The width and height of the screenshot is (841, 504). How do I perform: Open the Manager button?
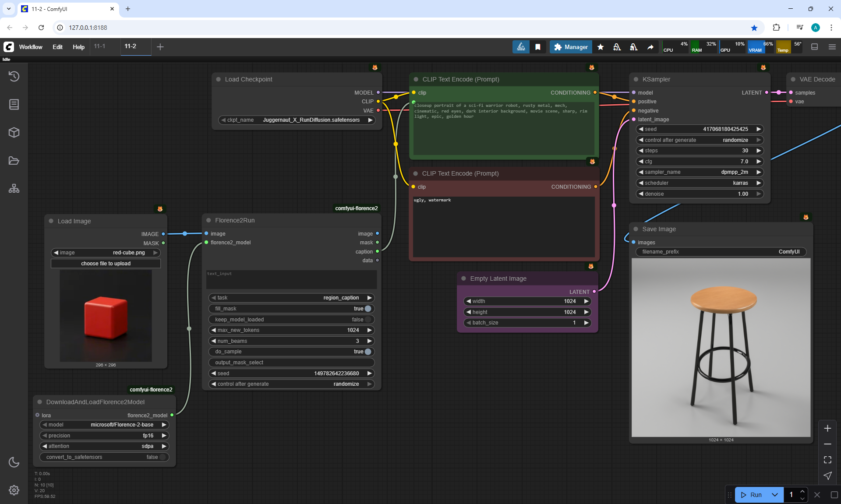pos(571,47)
